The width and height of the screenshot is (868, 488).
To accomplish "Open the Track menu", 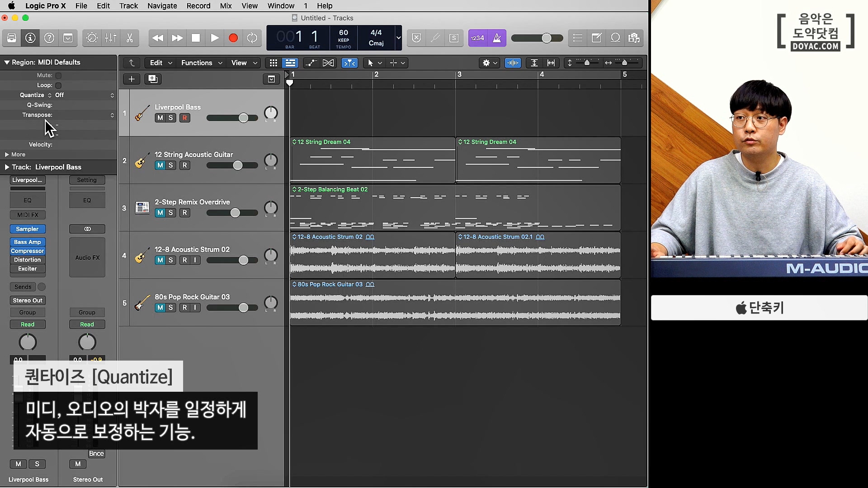I will [128, 6].
